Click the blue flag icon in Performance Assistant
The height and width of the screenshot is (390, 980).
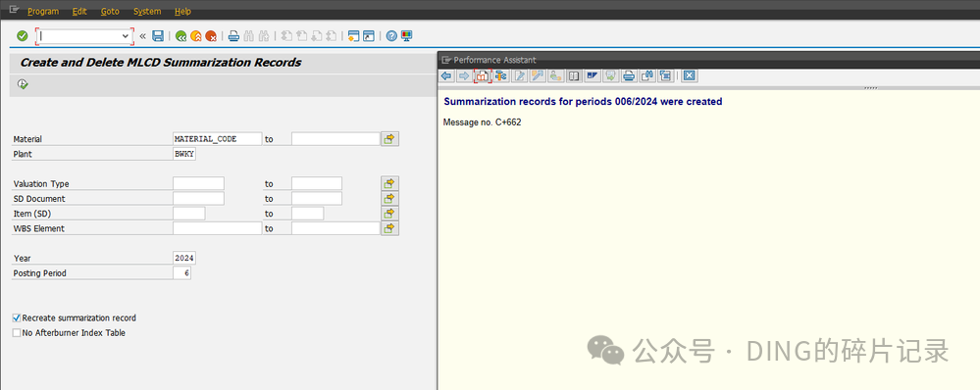point(592,75)
